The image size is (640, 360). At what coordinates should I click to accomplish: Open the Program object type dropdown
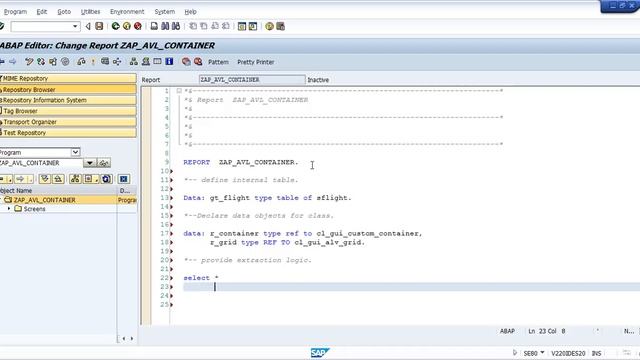point(76,152)
